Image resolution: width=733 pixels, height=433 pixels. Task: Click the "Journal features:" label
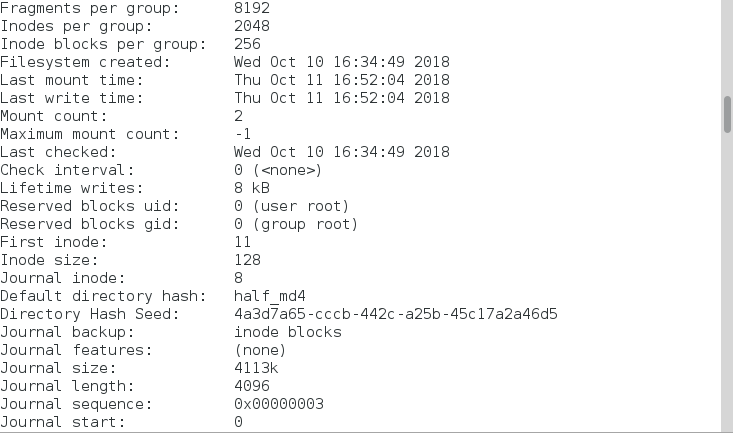(76, 350)
